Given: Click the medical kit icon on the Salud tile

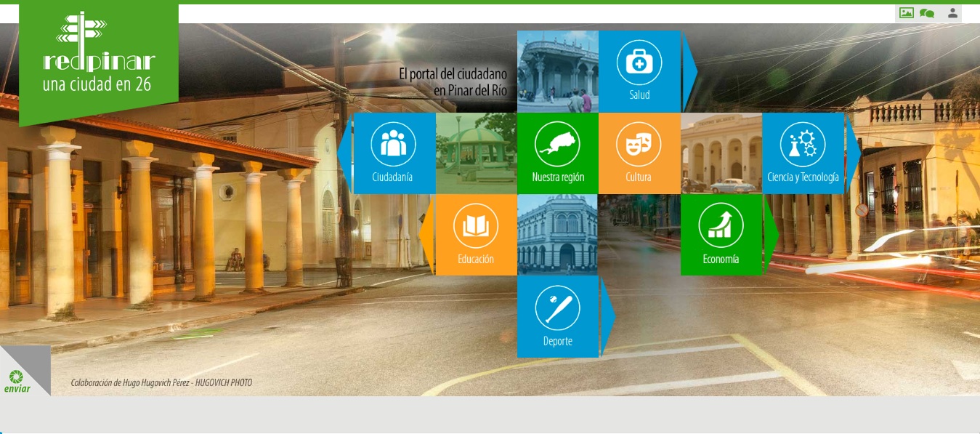Looking at the screenshot, I should [638, 61].
